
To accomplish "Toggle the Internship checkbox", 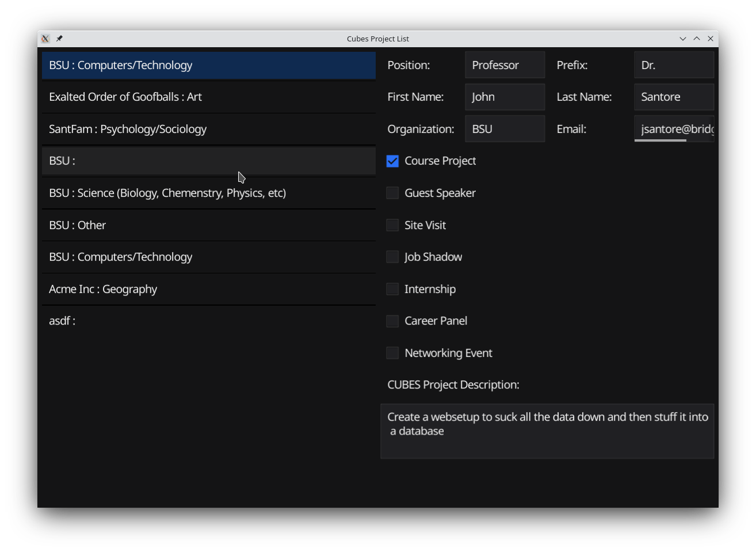I will [392, 289].
